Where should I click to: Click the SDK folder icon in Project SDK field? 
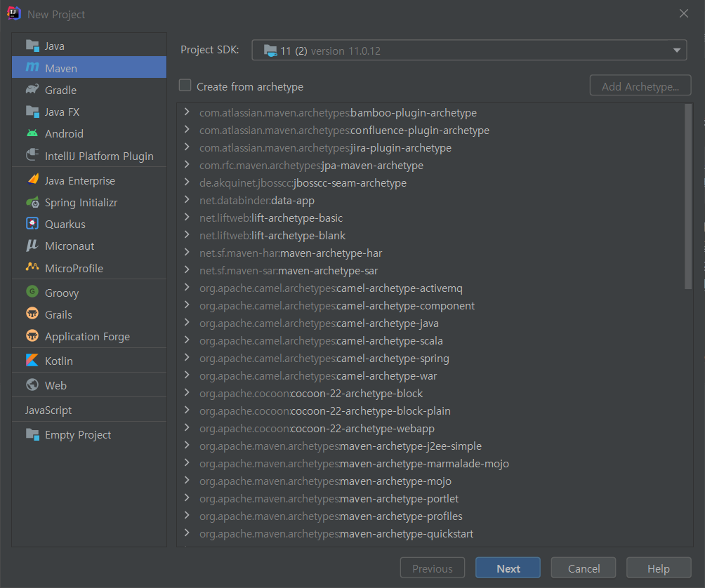pyautogui.click(x=270, y=51)
